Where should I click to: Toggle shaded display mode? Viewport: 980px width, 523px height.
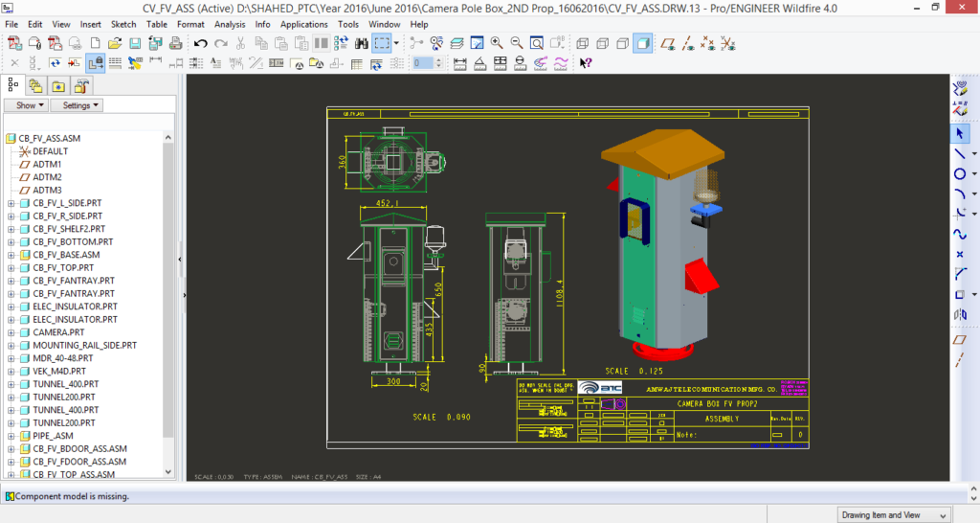pos(643,43)
